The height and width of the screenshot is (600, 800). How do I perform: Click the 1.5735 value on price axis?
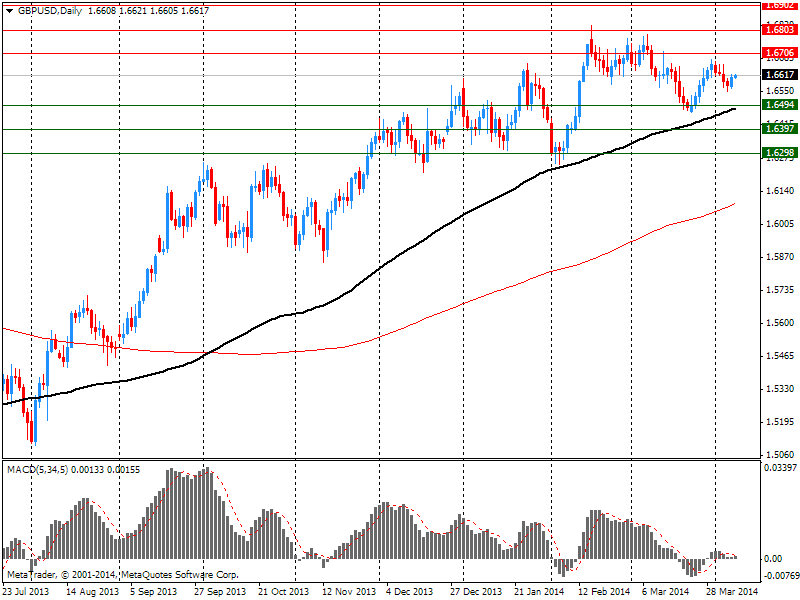(x=780, y=290)
